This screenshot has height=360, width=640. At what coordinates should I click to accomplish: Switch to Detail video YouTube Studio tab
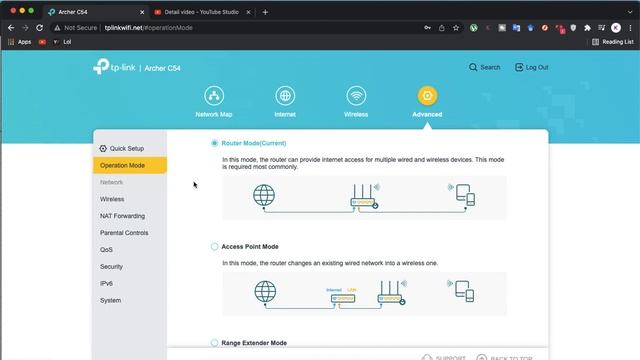click(x=202, y=12)
